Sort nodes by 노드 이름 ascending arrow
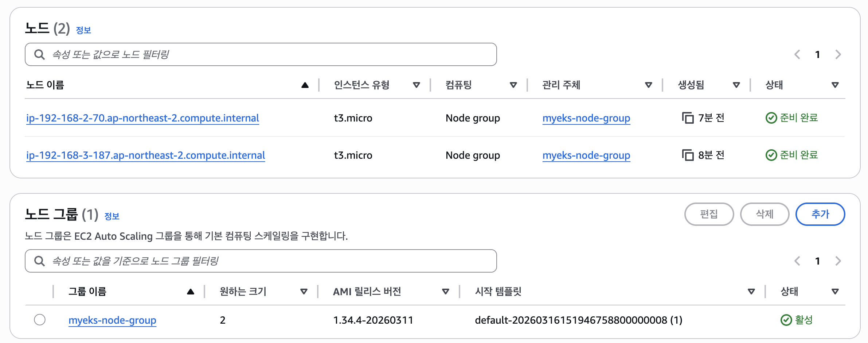Image resolution: width=868 pixels, height=343 pixels. (x=305, y=85)
